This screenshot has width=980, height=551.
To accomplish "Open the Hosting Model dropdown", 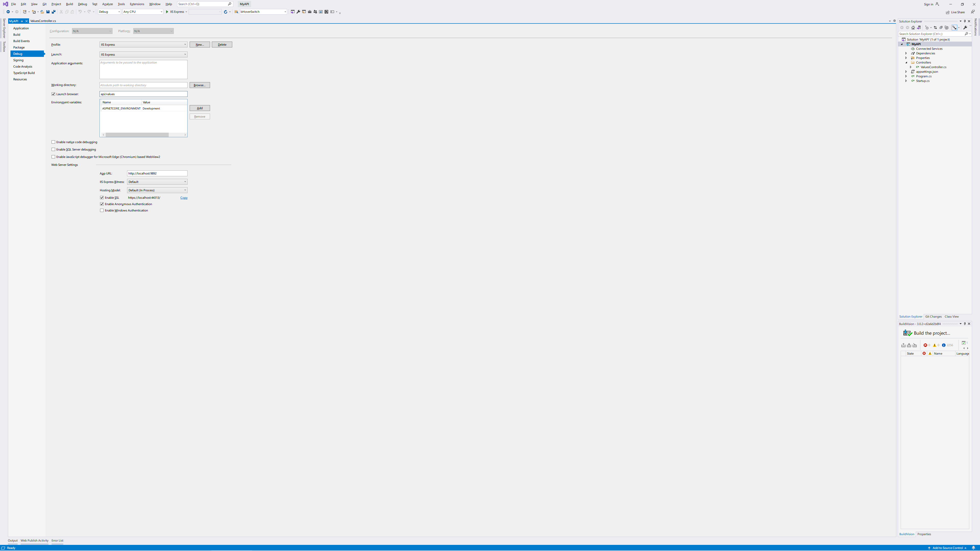I will [x=157, y=190].
